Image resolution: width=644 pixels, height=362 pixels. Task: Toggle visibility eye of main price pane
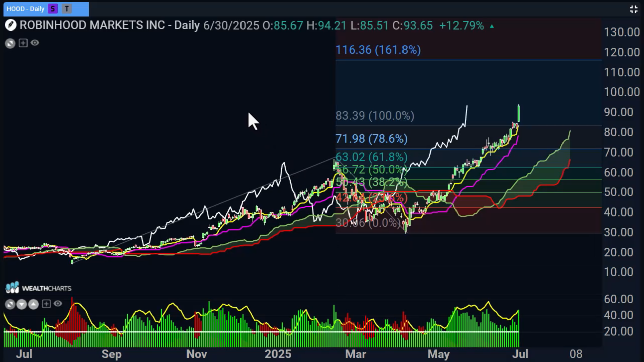[x=35, y=43]
